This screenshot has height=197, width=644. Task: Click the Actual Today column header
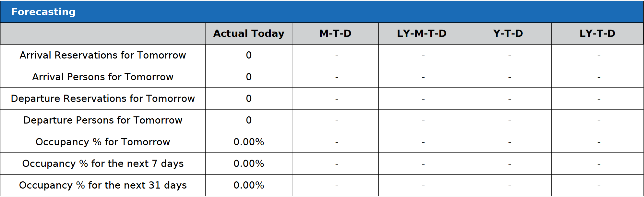pos(249,33)
